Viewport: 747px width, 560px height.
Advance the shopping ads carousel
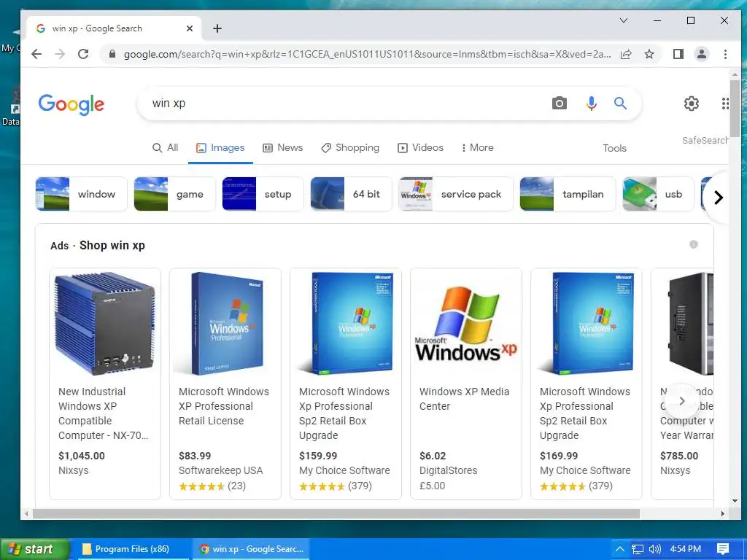[682, 401]
